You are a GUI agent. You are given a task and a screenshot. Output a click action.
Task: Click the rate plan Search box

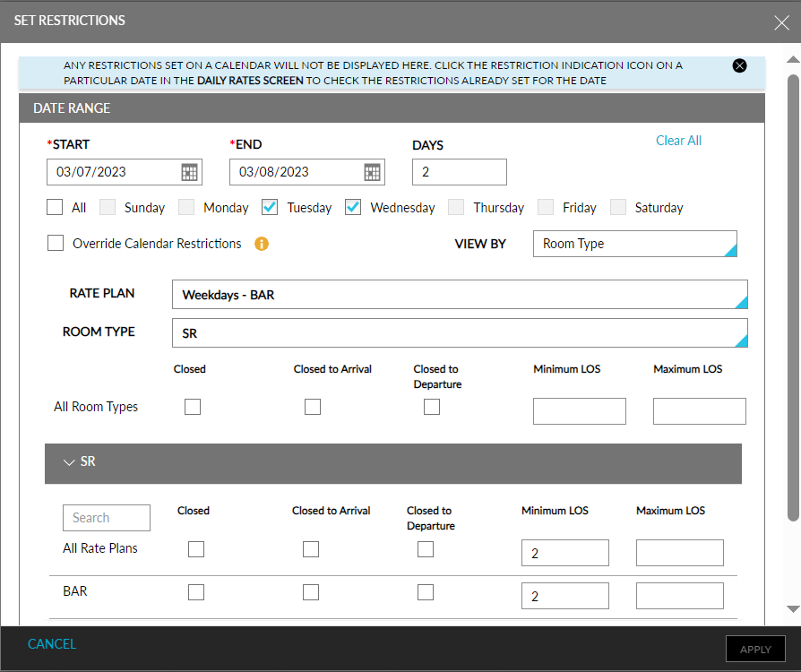(107, 518)
